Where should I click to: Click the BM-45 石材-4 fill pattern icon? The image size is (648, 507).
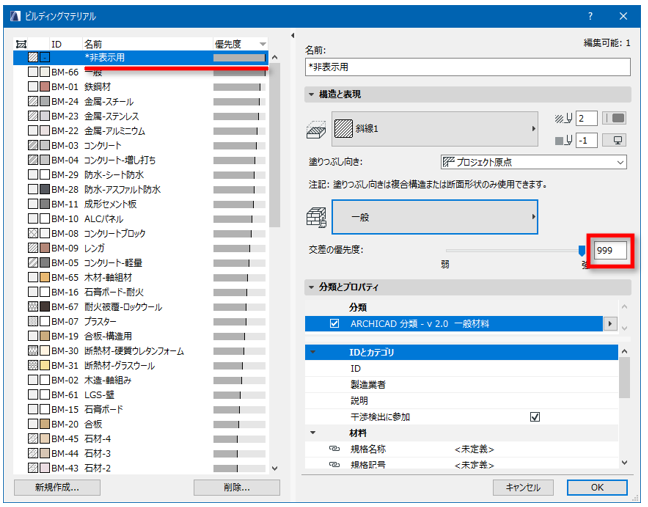(x=33, y=438)
